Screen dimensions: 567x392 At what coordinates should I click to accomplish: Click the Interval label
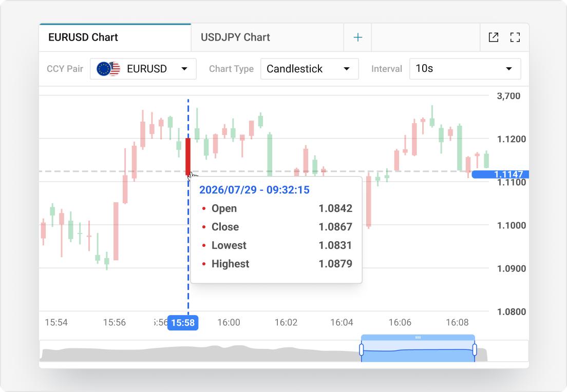click(x=387, y=69)
